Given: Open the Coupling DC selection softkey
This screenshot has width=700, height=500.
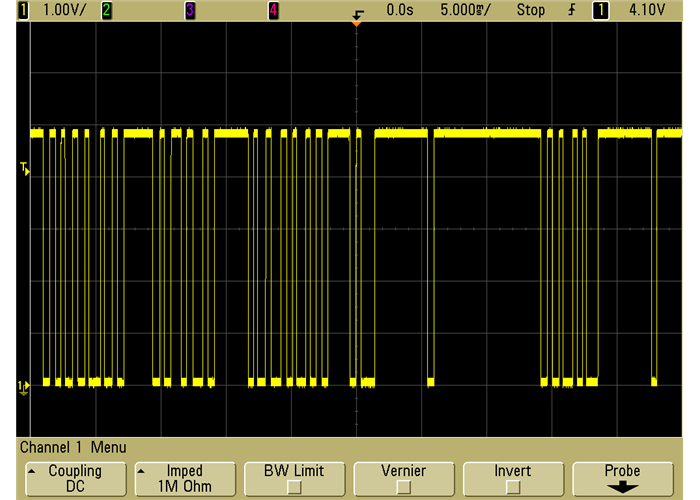Looking at the screenshot, I should point(76,478).
